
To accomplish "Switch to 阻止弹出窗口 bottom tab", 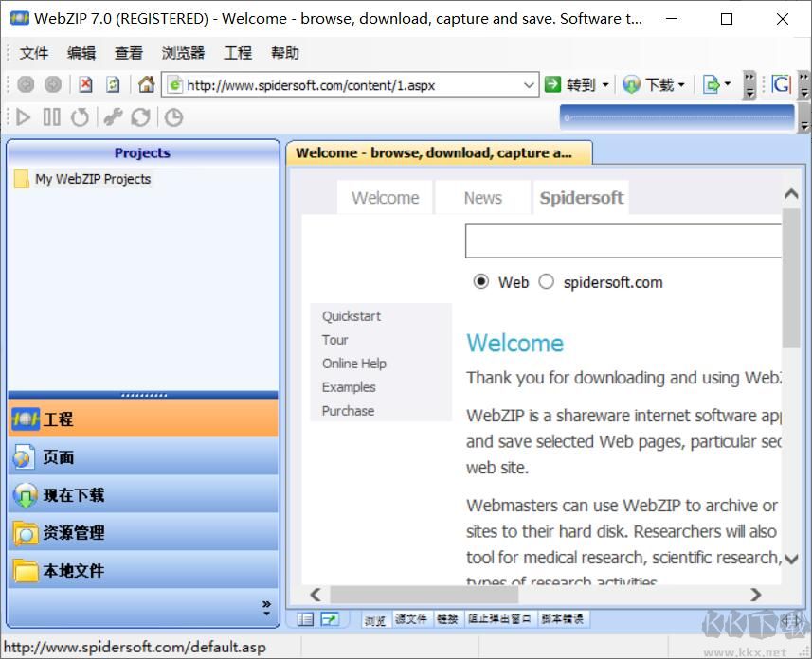I will pos(499,619).
